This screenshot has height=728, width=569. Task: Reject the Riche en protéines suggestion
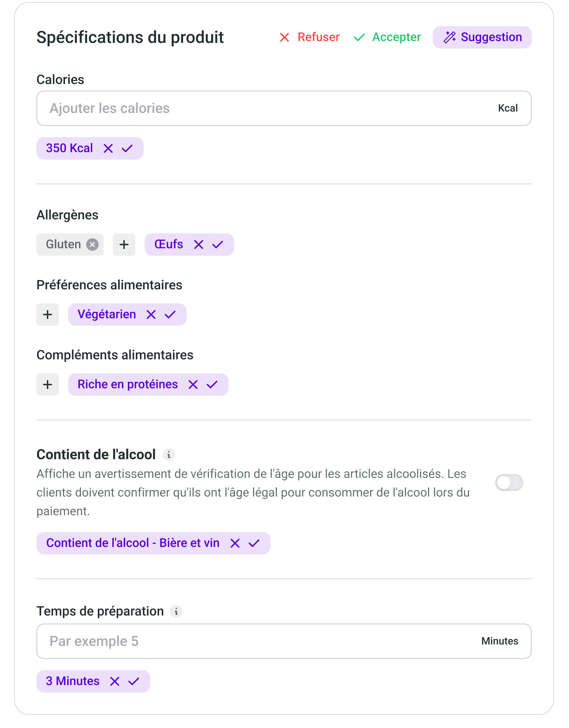coord(193,385)
